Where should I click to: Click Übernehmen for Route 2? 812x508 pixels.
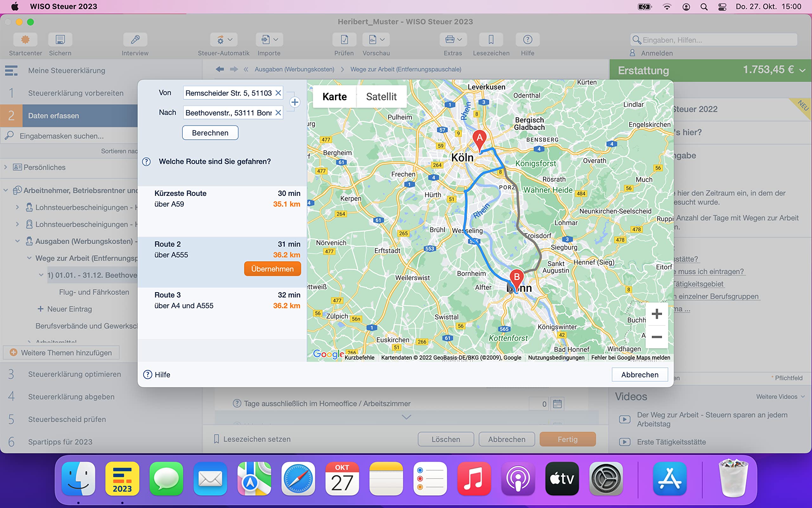[x=272, y=269]
